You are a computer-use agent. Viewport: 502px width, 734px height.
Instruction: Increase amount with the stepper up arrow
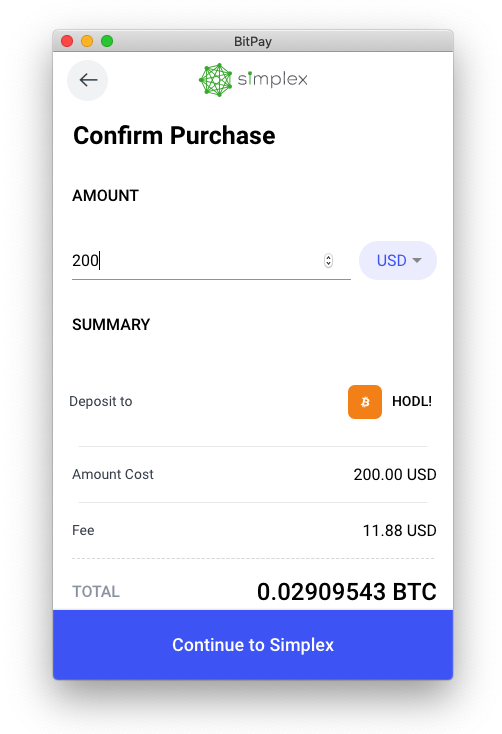(328, 257)
